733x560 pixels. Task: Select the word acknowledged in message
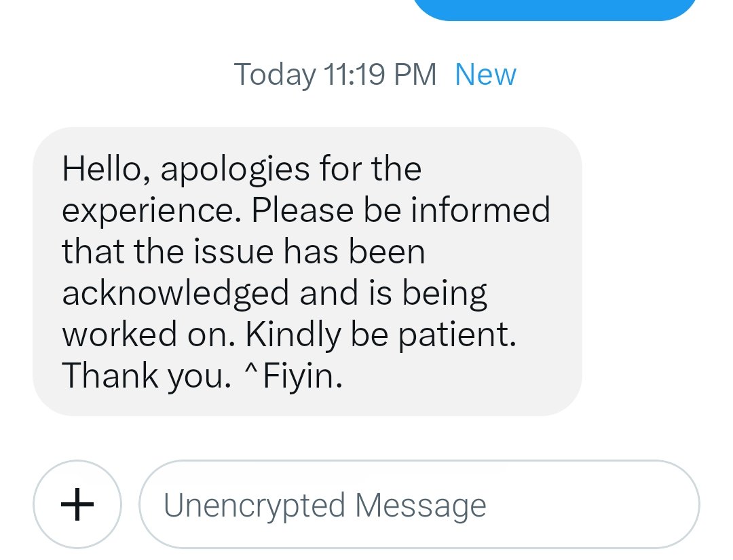point(175,294)
